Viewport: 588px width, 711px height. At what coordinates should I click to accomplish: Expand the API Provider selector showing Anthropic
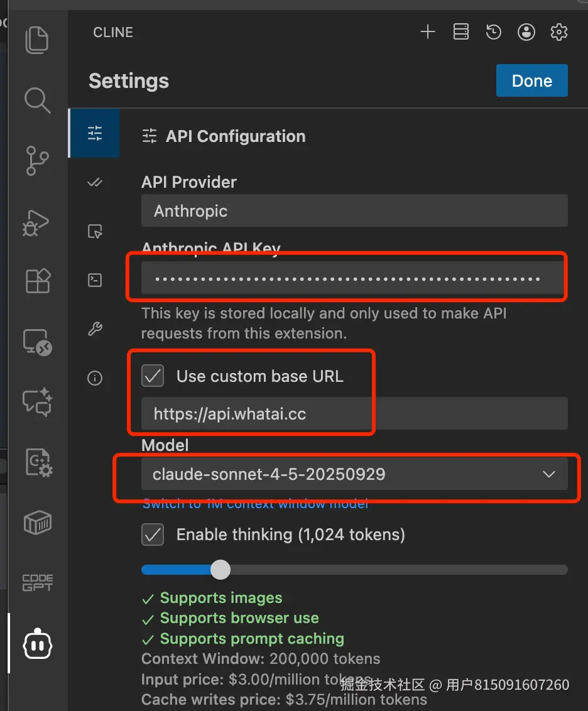coord(354,210)
